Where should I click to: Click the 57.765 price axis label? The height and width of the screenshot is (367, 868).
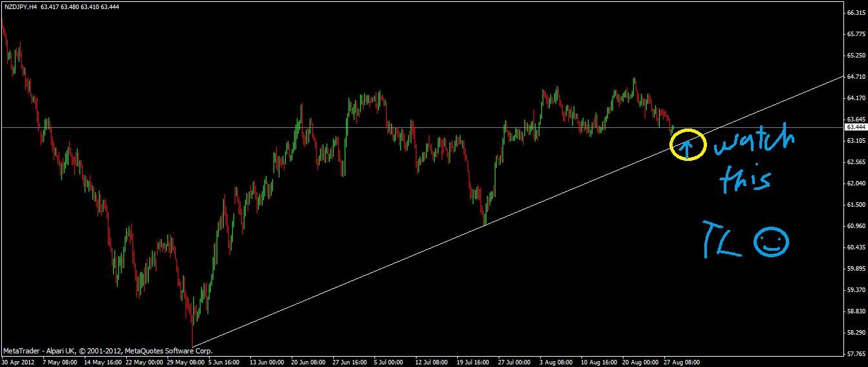click(x=856, y=353)
